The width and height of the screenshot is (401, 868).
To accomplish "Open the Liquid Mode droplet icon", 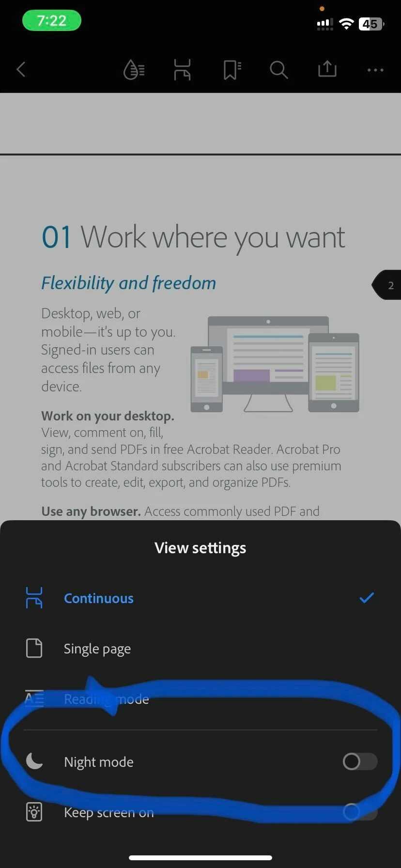I will point(134,70).
